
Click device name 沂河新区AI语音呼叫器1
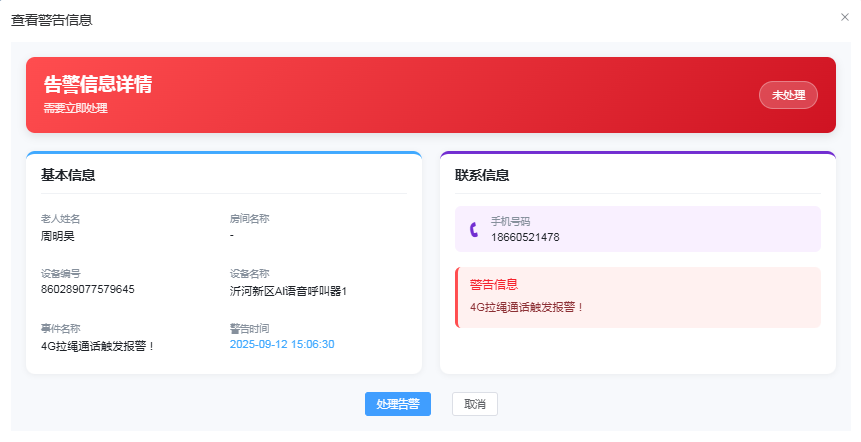click(x=287, y=291)
